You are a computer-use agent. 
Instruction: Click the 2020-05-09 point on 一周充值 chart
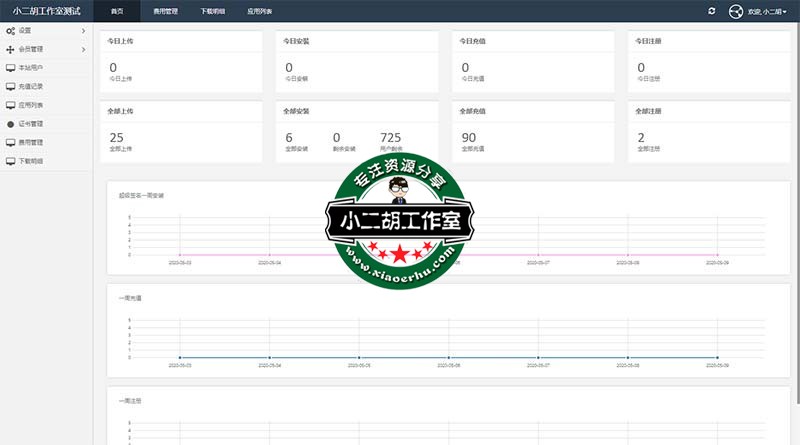(x=718, y=357)
